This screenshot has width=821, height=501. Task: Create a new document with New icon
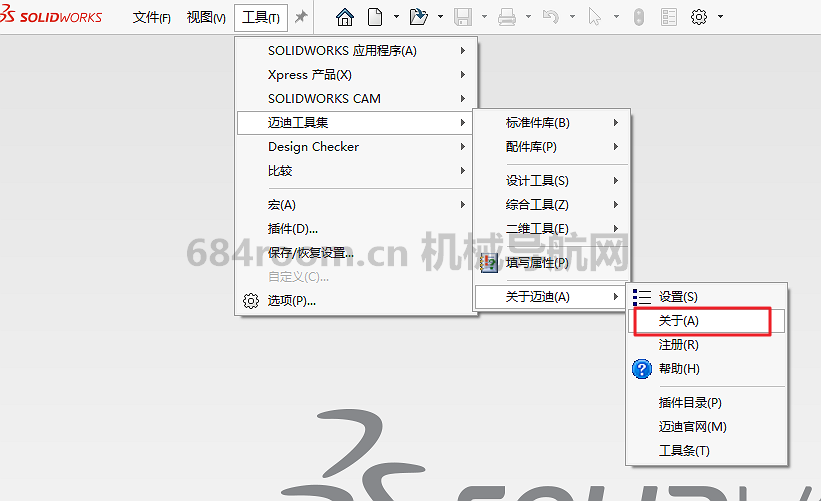tap(375, 17)
